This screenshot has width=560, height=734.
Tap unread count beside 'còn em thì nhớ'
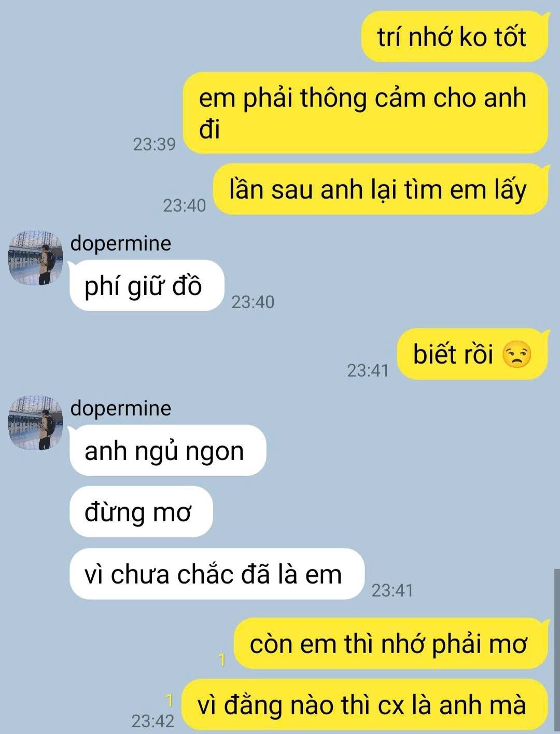pos(222,660)
